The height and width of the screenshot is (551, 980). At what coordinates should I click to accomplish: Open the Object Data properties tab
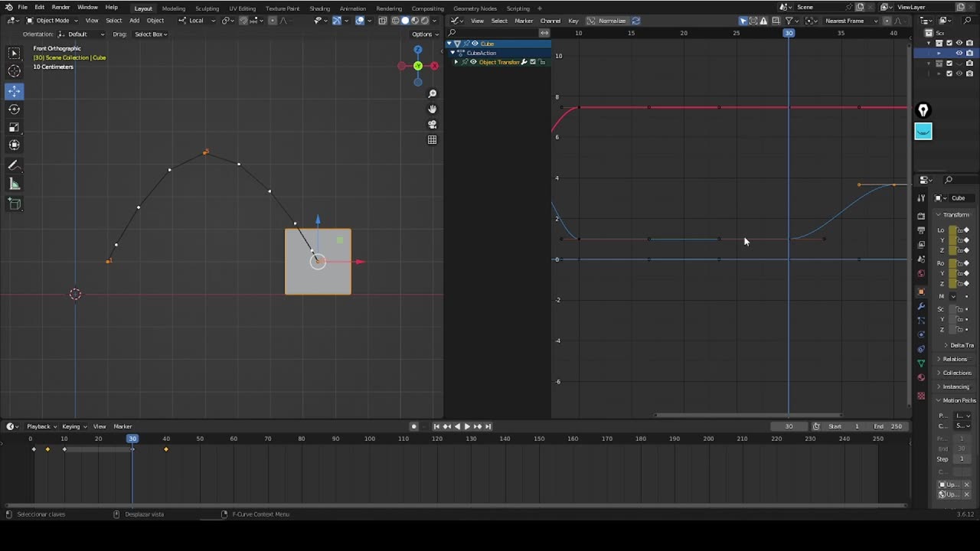click(921, 363)
